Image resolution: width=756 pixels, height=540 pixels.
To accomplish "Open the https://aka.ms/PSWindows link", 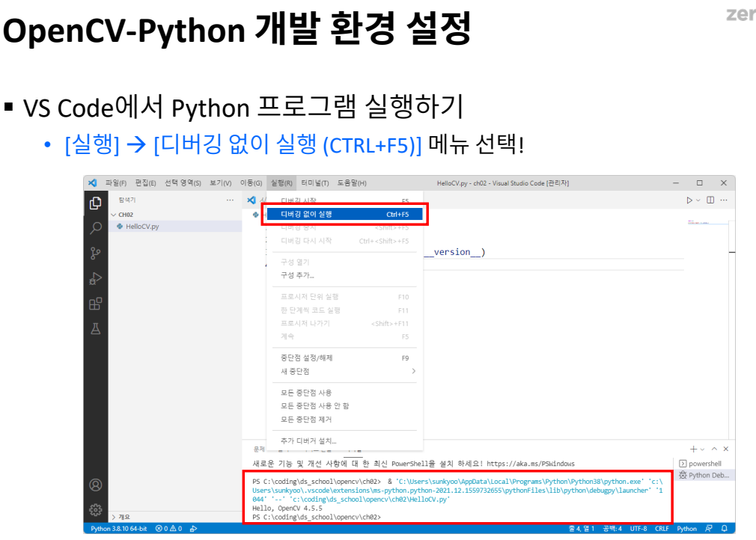I will [x=531, y=464].
